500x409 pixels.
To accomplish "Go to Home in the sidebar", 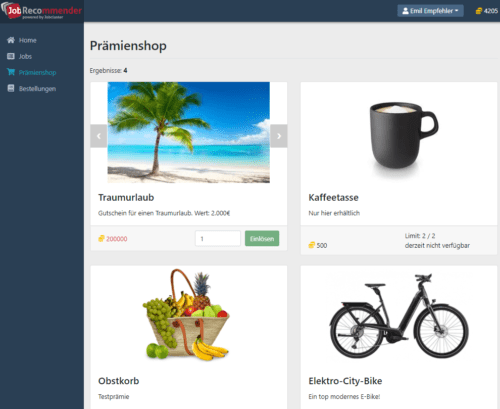I will [28, 40].
